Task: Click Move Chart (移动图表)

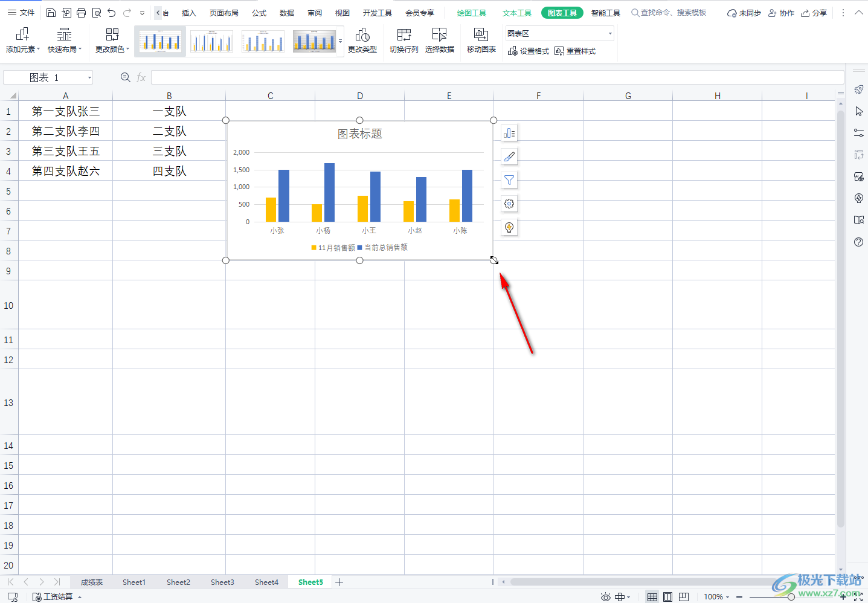Action: (481, 40)
